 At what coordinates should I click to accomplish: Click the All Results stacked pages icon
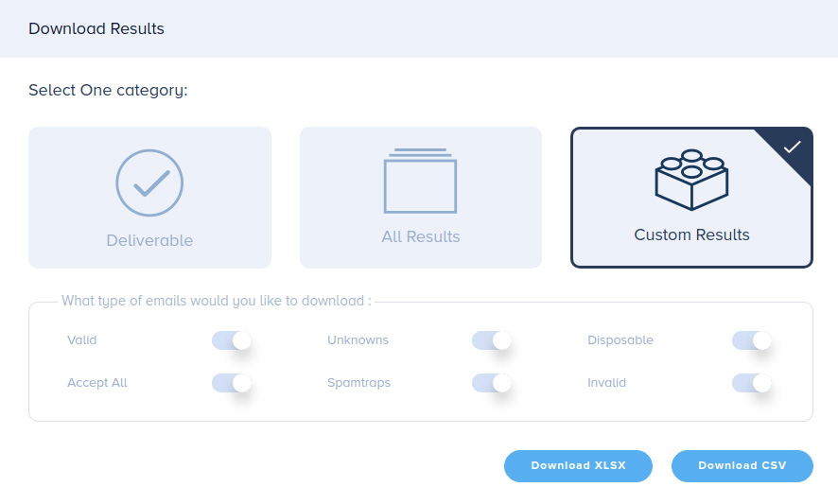[x=421, y=181]
